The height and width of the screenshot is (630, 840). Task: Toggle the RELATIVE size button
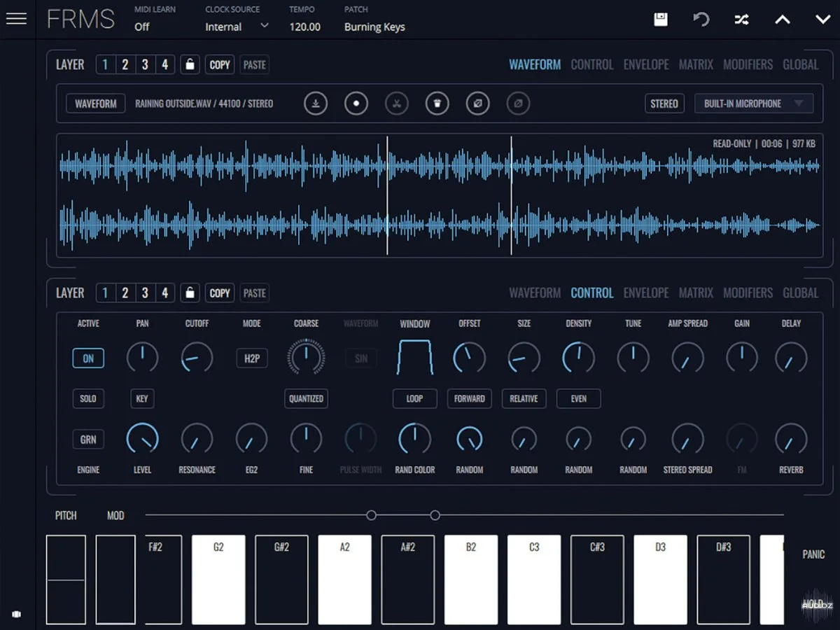tap(524, 398)
